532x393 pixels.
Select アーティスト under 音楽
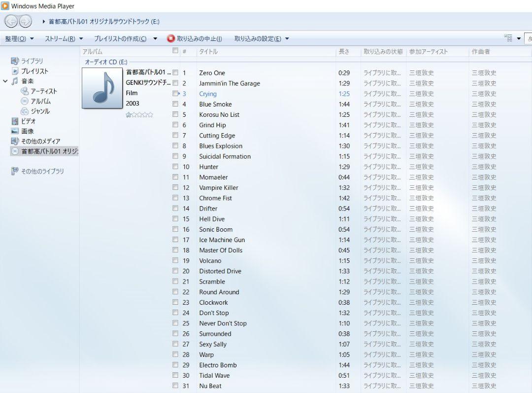[x=44, y=91]
